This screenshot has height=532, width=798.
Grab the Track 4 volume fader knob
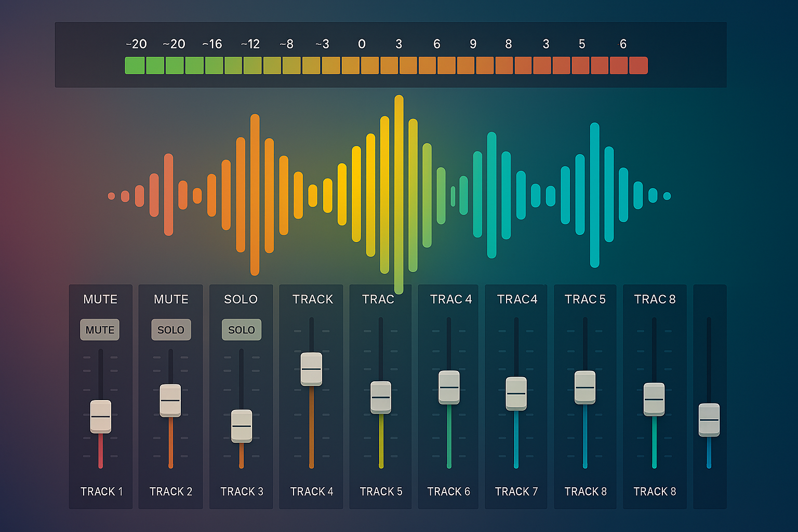(x=311, y=369)
